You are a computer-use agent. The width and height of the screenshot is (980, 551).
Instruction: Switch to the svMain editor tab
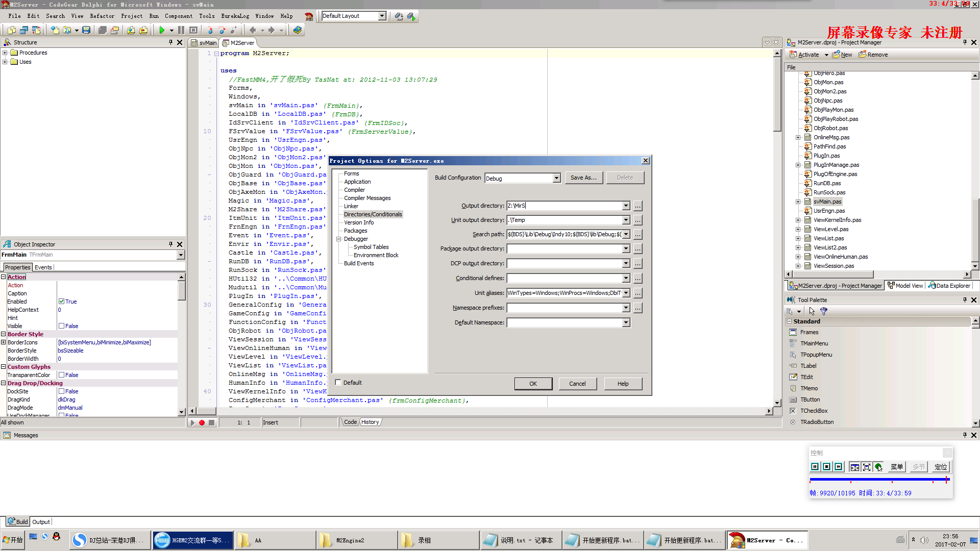pos(204,43)
